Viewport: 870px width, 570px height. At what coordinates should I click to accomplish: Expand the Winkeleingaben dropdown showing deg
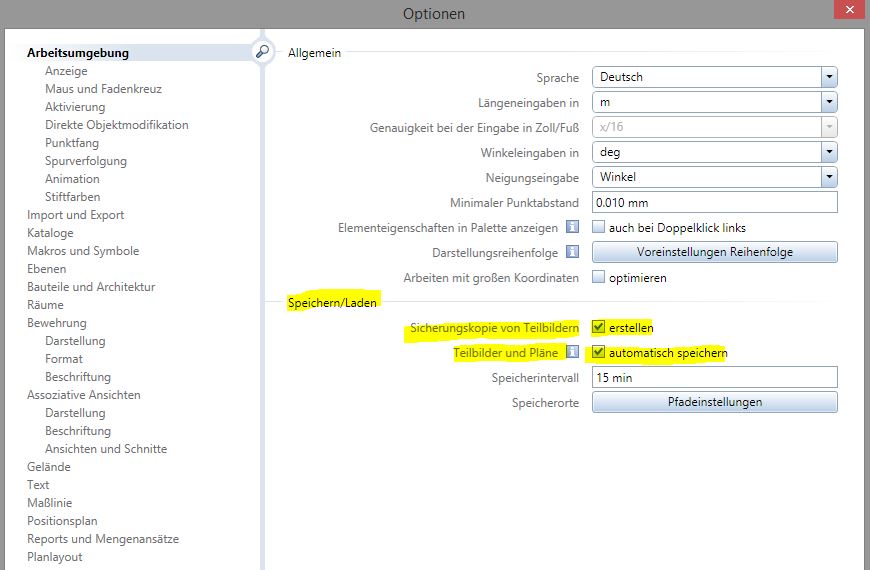828,152
